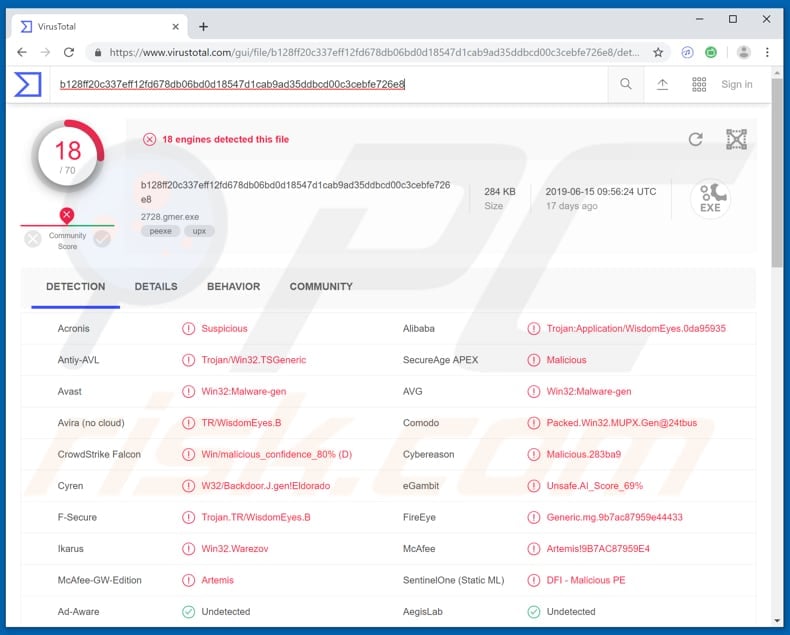
Task: Switch to the DETAILS tab
Action: coord(156,287)
